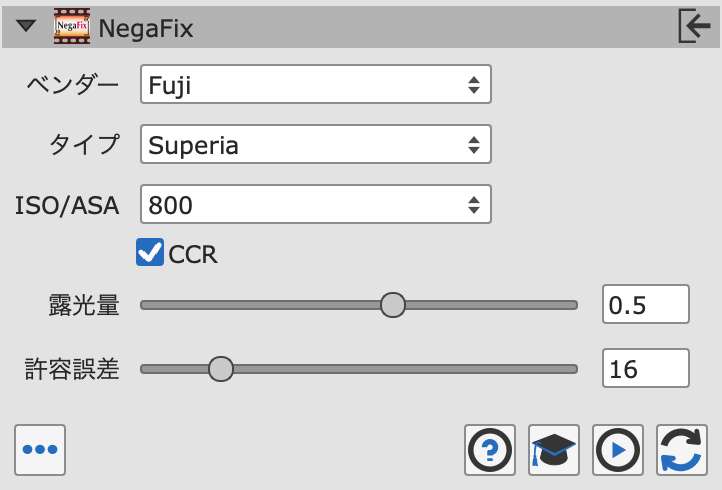
Task: Open the help question mark icon
Action: click(490, 450)
